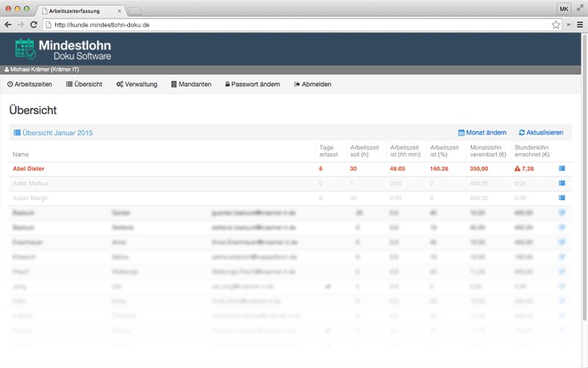Click the extensions overflow chevron
Viewport: 588px width, 368px height.
[x=569, y=25]
